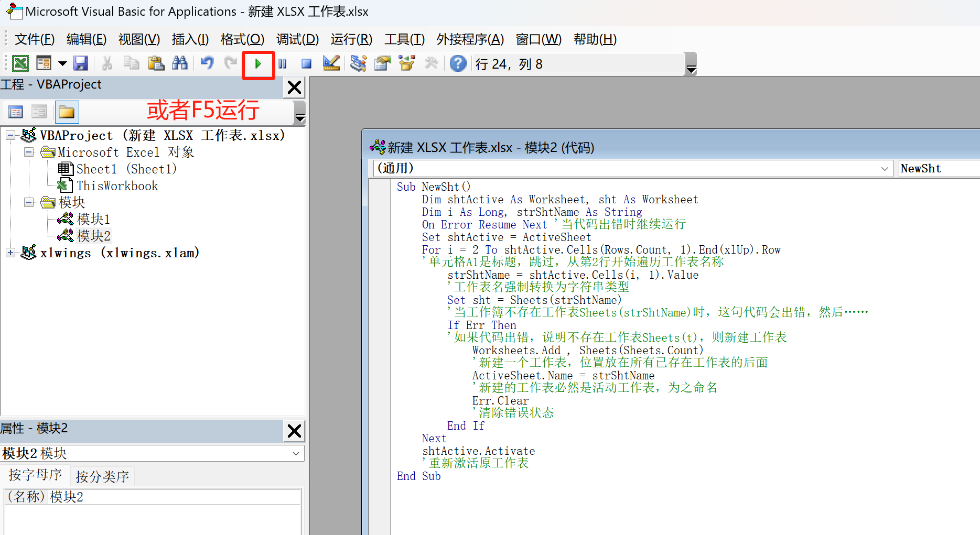Open the 格式(O) menu
Viewport: 980px width, 535px height.
click(242, 39)
